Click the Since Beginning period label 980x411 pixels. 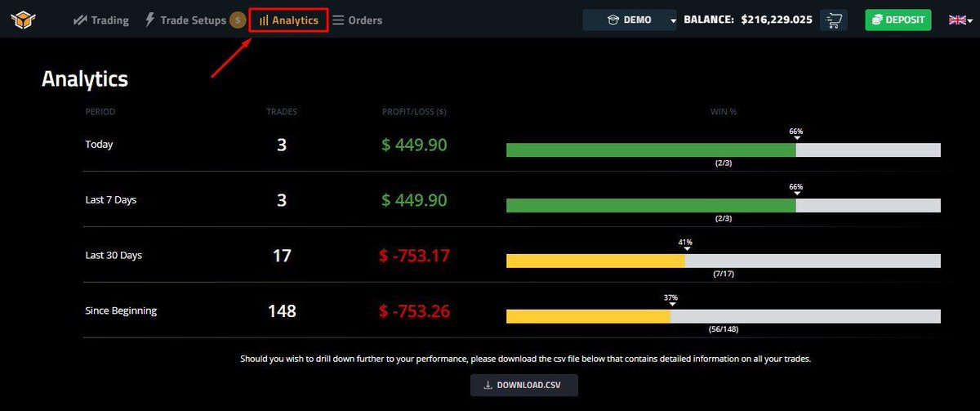[121, 311]
